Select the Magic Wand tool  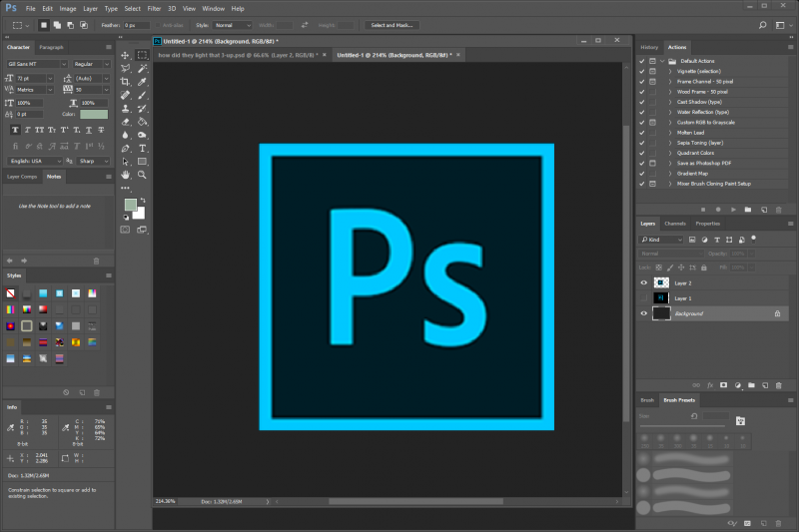coord(143,69)
